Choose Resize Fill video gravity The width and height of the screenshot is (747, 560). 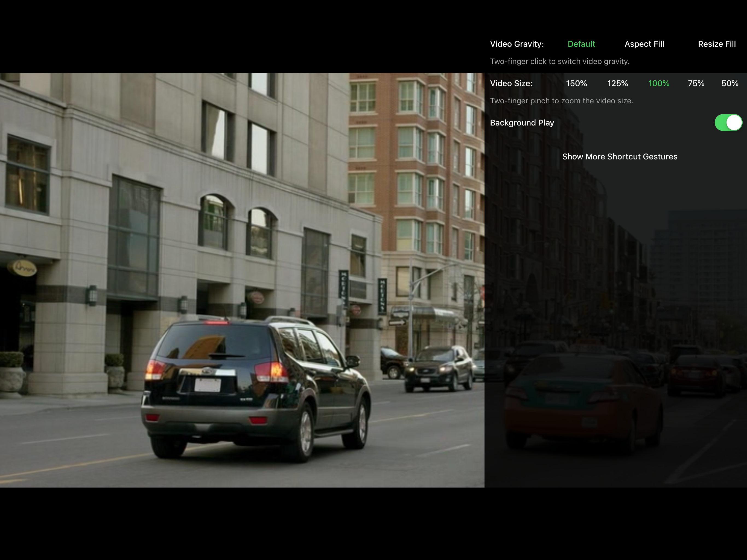point(717,44)
